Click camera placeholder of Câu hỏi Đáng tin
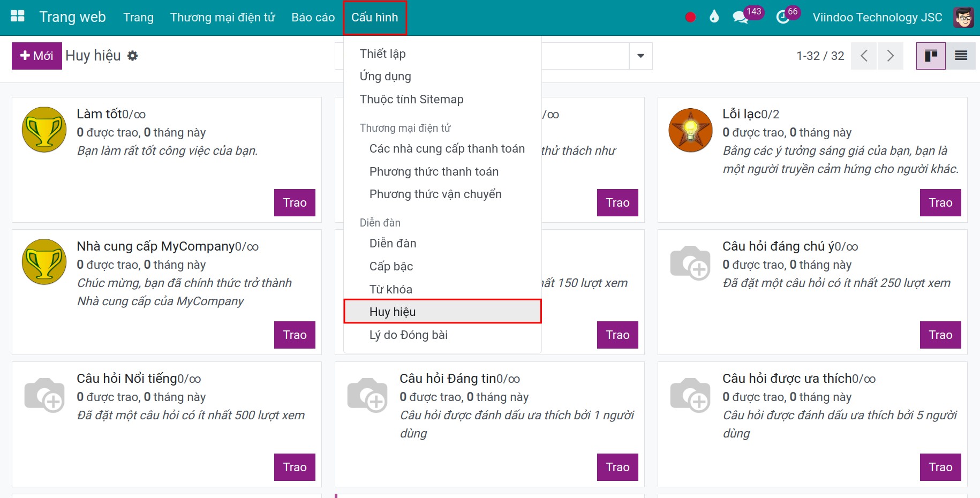Screen dimensions: 980x498 point(367,395)
